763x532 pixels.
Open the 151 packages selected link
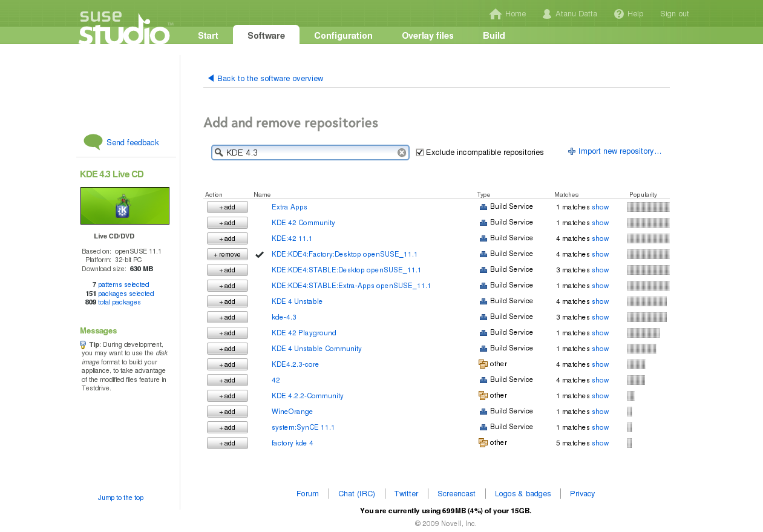[x=125, y=294]
